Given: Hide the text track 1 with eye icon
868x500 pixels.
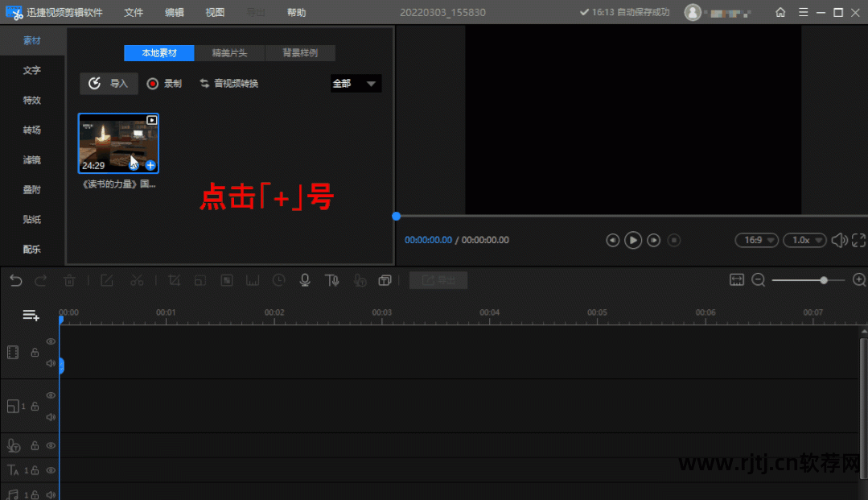Looking at the screenshot, I should [x=51, y=470].
